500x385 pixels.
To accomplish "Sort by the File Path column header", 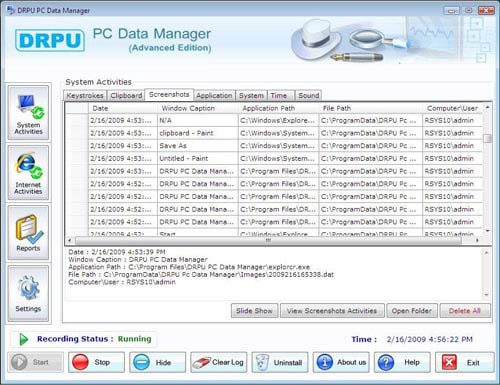I will point(370,108).
